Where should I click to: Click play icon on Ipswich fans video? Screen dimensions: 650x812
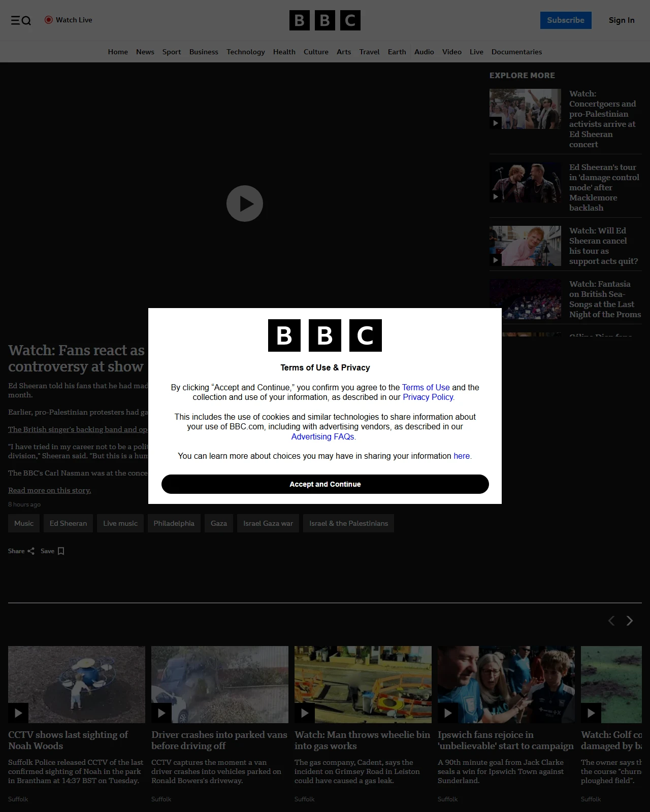pyautogui.click(x=448, y=713)
